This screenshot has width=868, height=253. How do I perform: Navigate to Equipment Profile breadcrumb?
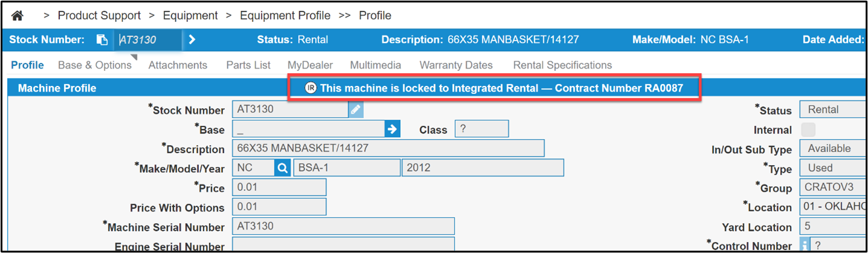(285, 15)
